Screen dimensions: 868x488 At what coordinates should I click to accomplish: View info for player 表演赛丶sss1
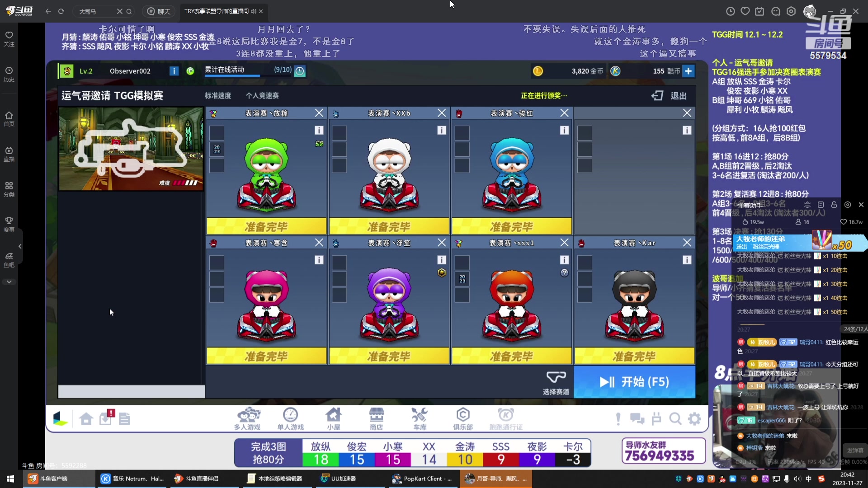[564, 260]
